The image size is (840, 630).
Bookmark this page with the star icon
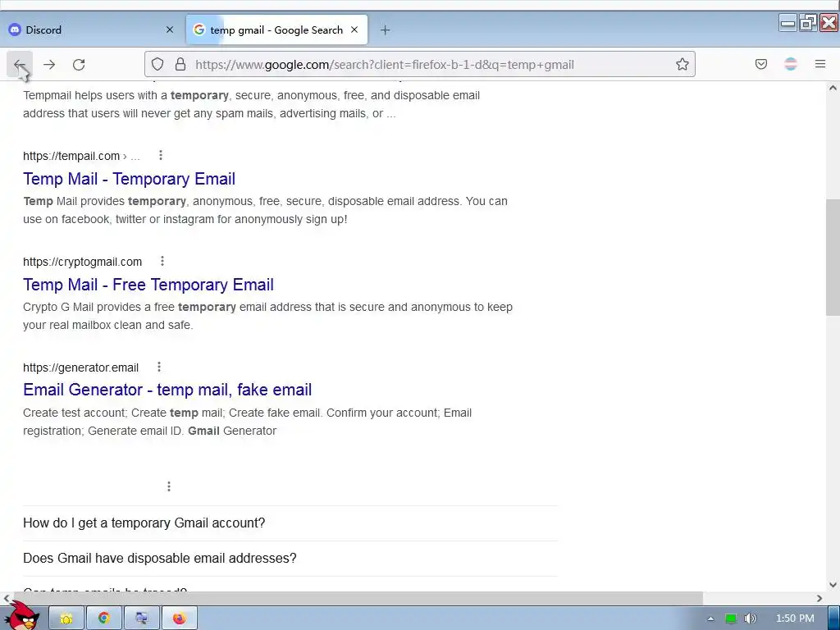click(682, 64)
